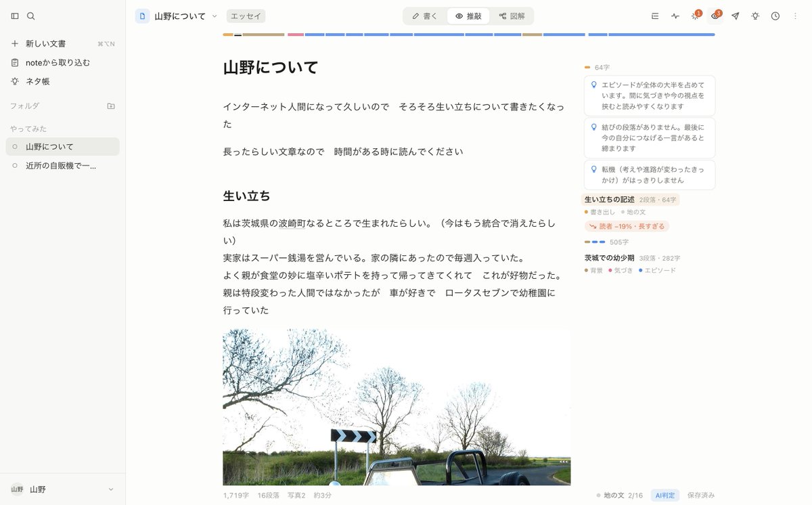
Task: Click the 保存済み saved status
Action: coord(701,496)
